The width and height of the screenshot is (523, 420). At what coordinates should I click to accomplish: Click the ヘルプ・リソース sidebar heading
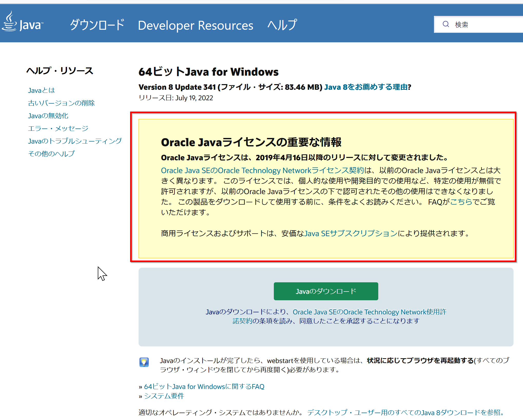60,71
